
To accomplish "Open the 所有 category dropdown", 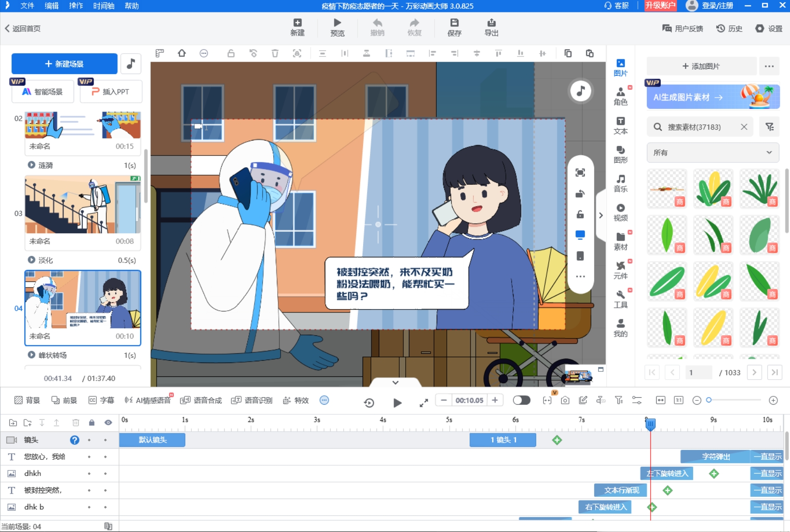I will 712,152.
